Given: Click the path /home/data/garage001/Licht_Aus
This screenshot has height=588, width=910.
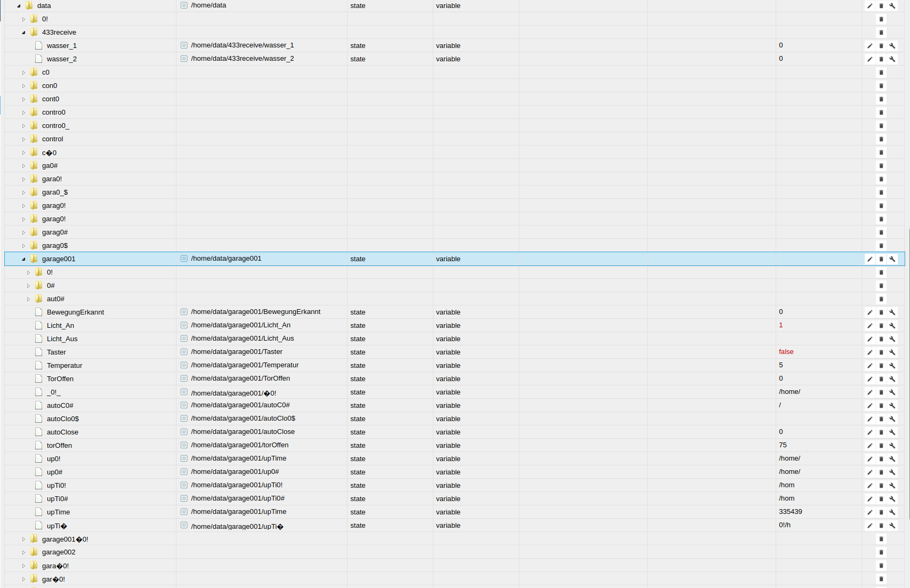Looking at the screenshot, I should (242, 339).
